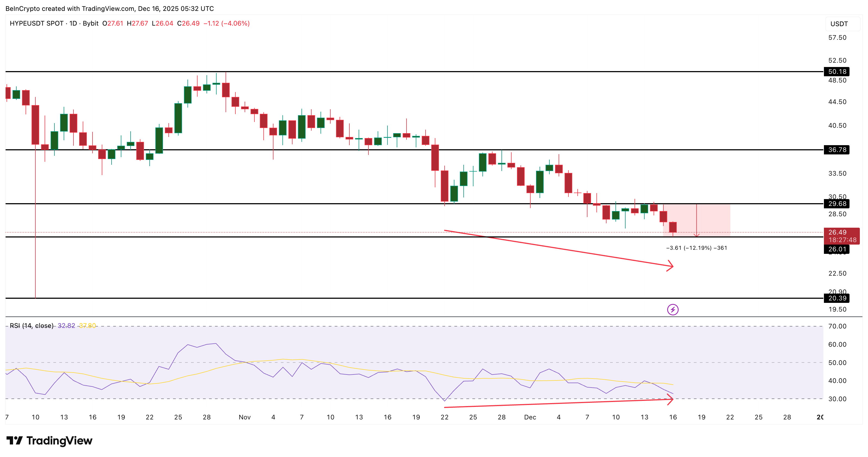Click the 20.39 horizontal line price tag
Screen dimensions: 868x457
click(x=837, y=298)
